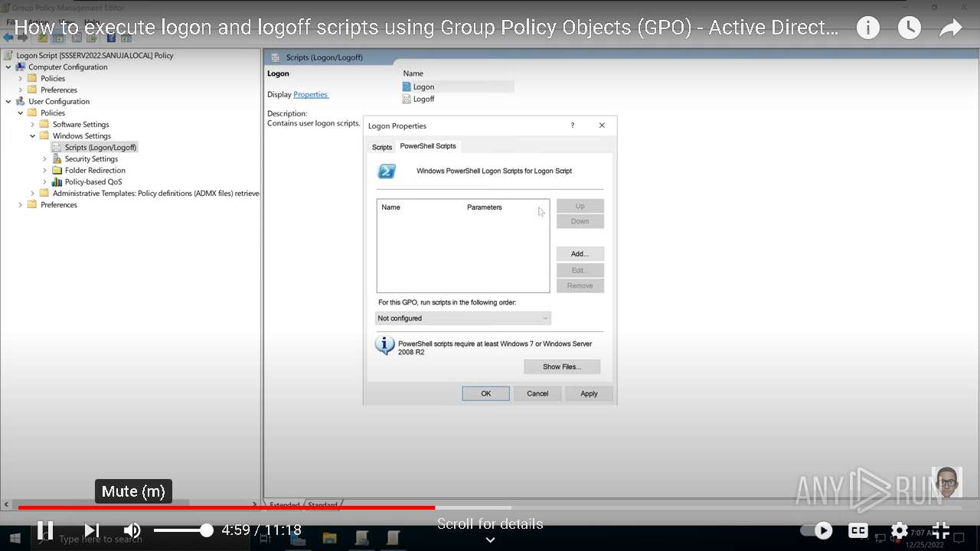Select the Logon script icon in the list
Image resolution: width=980 pixels, height=551 pixels.
(407, 86)
